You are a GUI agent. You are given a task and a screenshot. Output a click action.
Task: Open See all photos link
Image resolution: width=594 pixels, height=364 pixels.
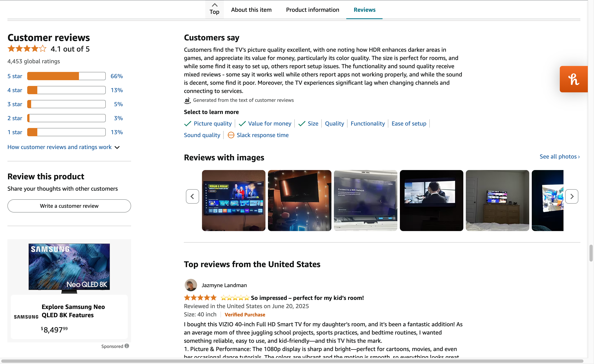coord(560,156)
